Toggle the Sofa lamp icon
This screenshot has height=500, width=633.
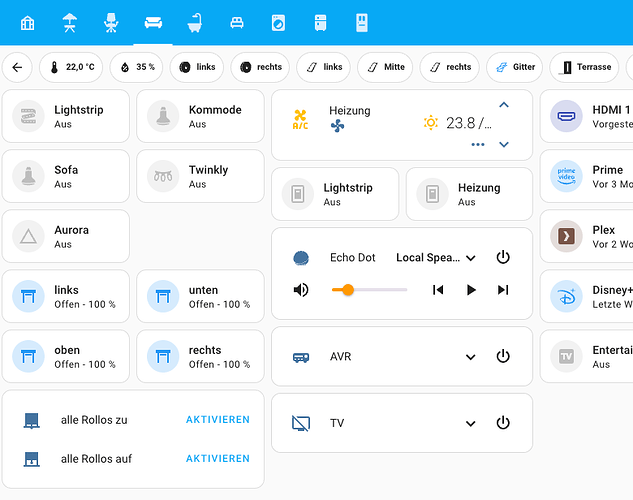point(30,176)
